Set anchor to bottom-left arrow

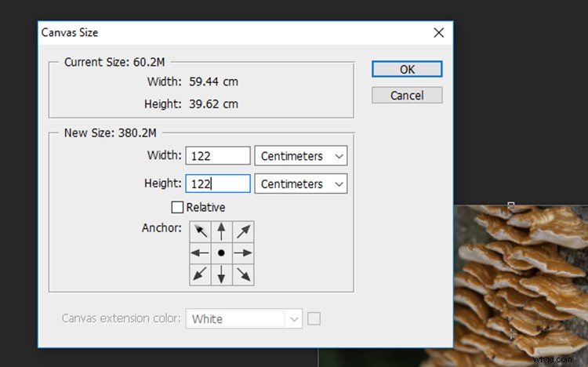201,274
